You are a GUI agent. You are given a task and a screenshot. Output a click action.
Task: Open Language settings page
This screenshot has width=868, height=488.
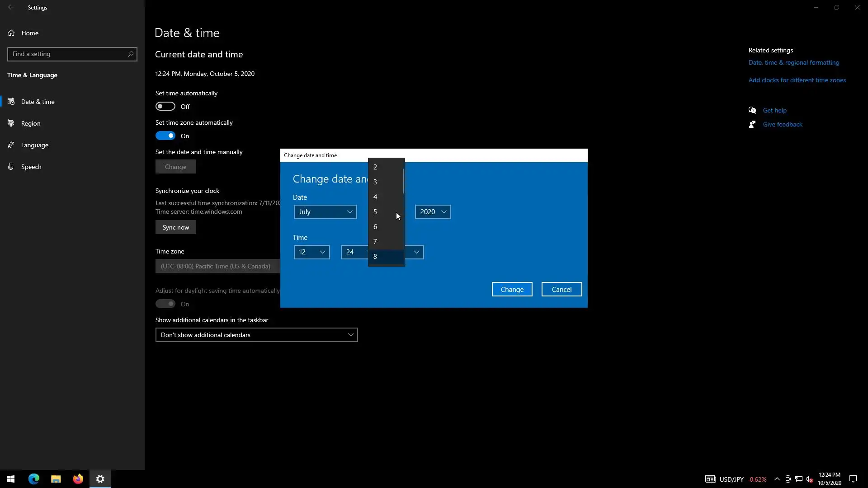34,145
